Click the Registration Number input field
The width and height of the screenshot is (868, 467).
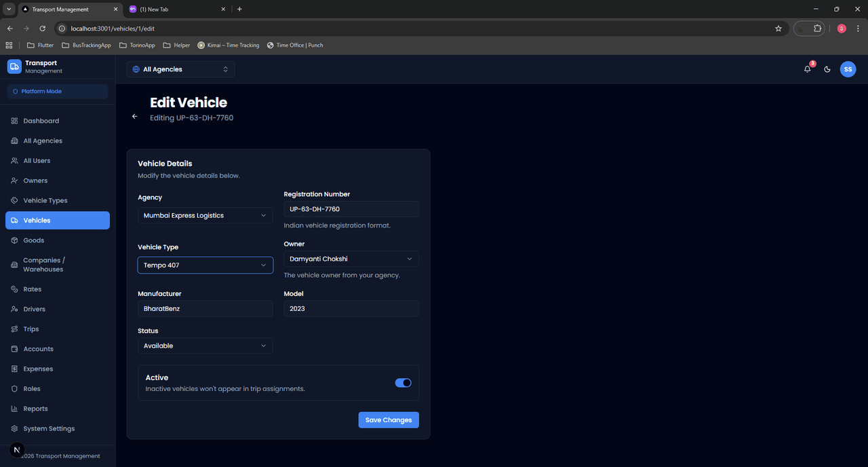351,209
